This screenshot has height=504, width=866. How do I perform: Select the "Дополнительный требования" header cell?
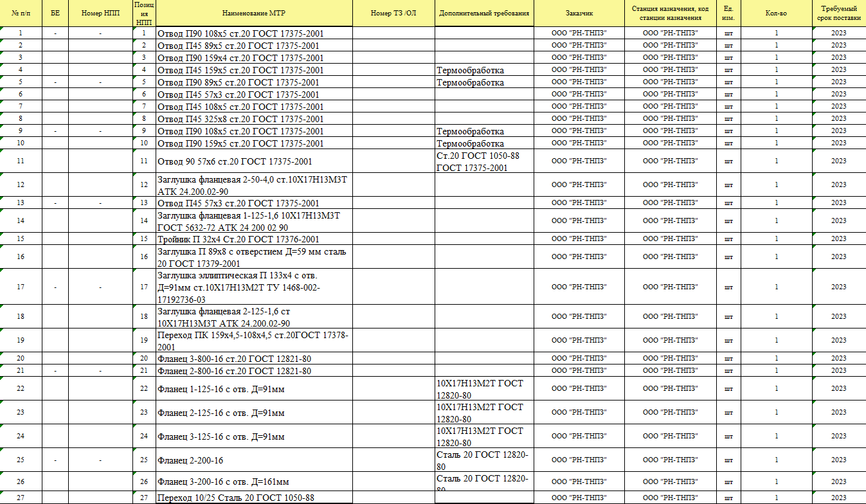click(485, 13)
